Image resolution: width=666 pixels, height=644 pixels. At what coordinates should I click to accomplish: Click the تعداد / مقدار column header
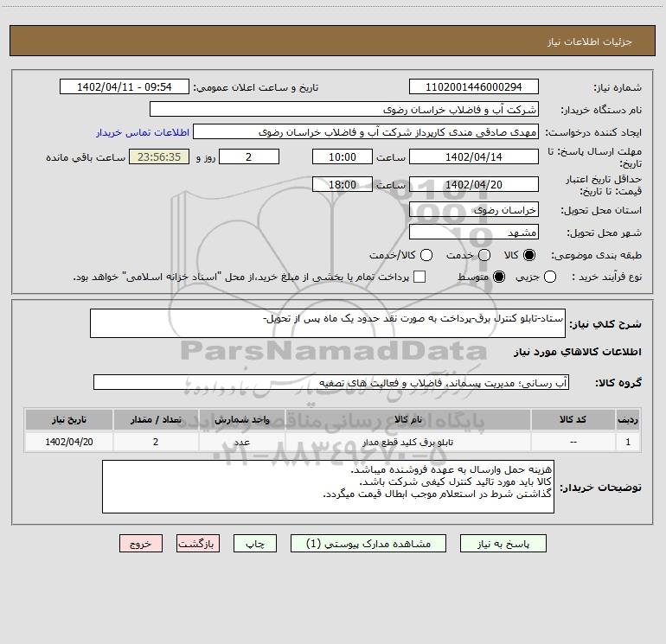click(x=156, y=419)
